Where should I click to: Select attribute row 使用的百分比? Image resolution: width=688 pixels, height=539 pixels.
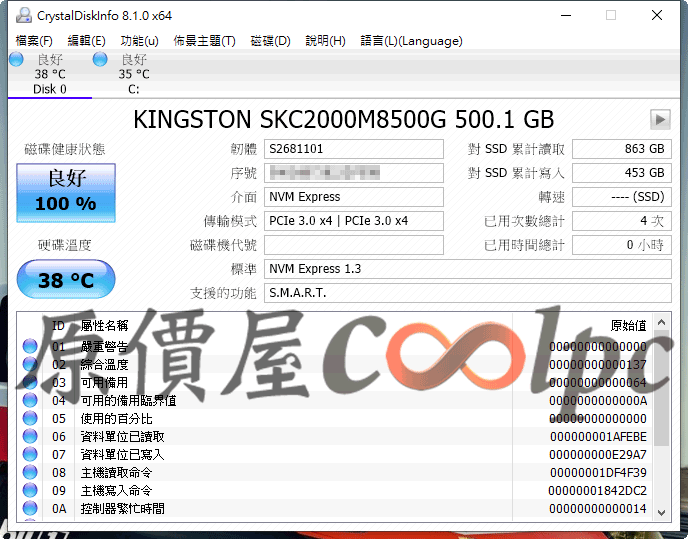(x=335, y=418)
